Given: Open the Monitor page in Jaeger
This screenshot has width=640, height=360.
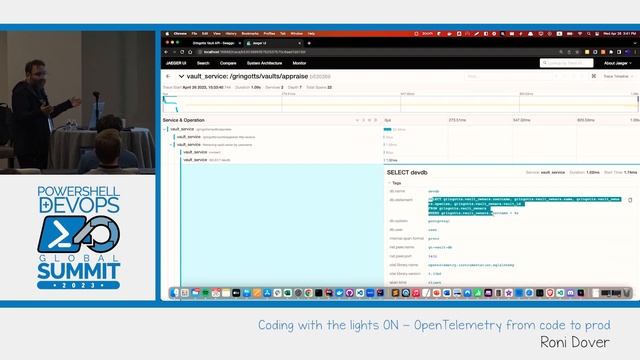Looking at the screenshot, I should [x=299, y=63].
